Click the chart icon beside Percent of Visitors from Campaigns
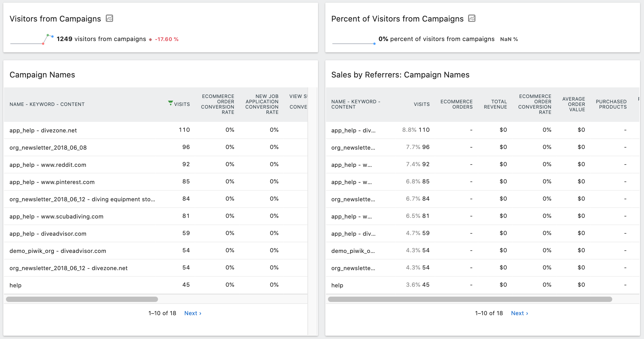The width and height of the screenshot is (644, 339). coord(472,19)
